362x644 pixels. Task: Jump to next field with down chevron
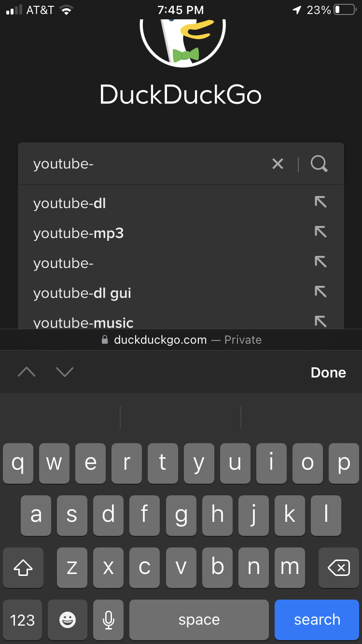click(x=64, y=372)
